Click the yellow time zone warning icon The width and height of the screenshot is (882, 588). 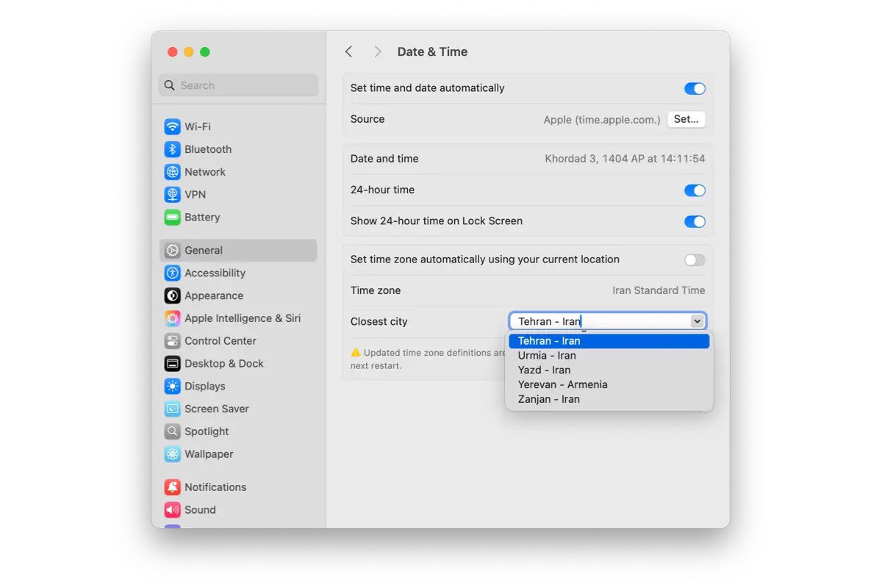pos(356,353)
